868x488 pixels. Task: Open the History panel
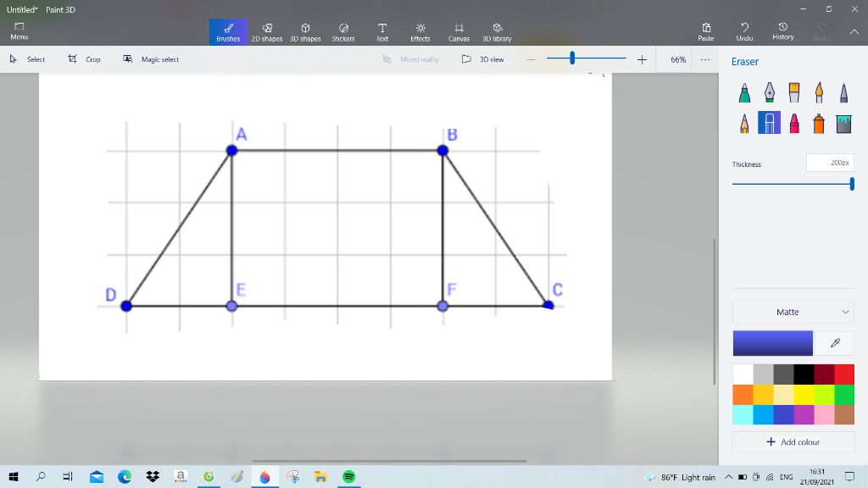pos(782,31)
